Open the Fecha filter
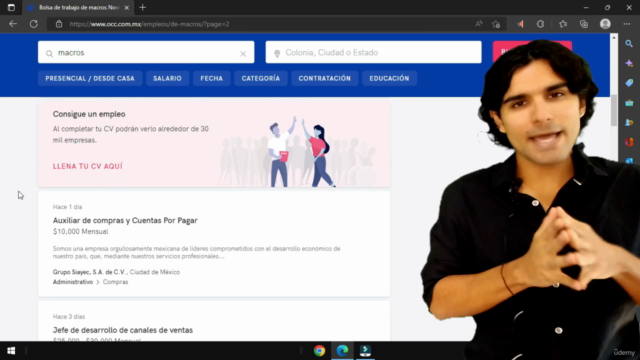 pos(211,78)
